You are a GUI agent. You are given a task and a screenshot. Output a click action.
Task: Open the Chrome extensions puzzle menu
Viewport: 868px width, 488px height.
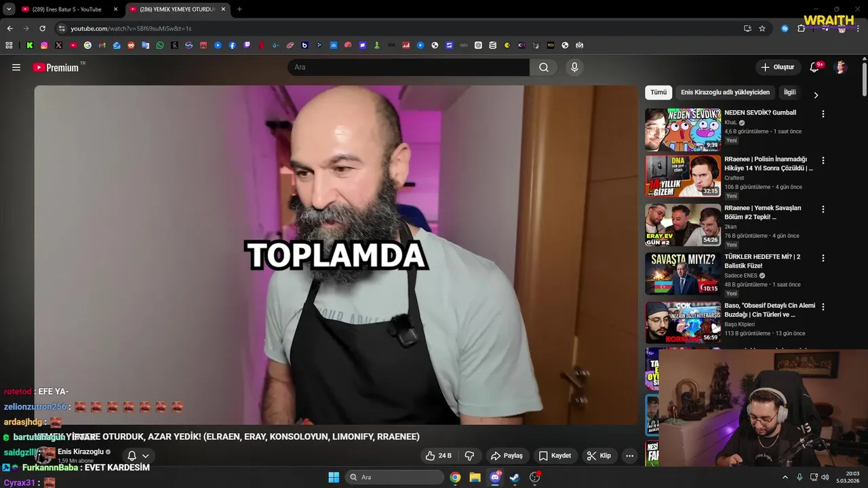pyautogui.click(x=801, y=28)
